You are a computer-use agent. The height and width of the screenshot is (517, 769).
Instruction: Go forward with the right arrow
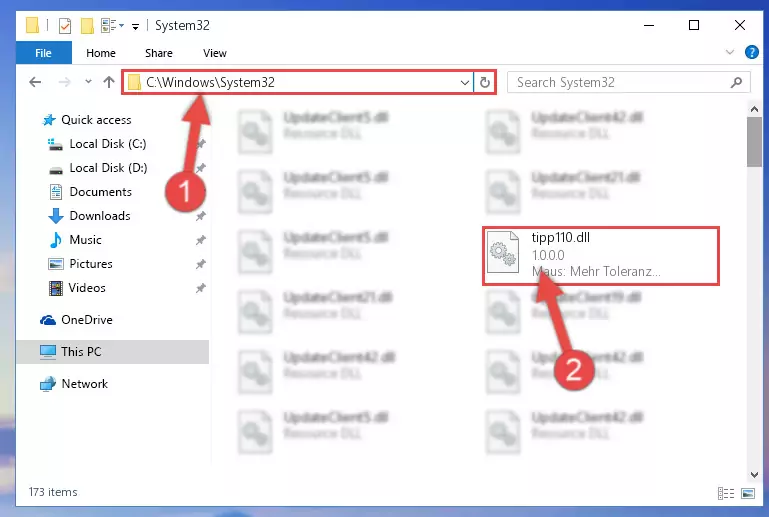[64, 82]
